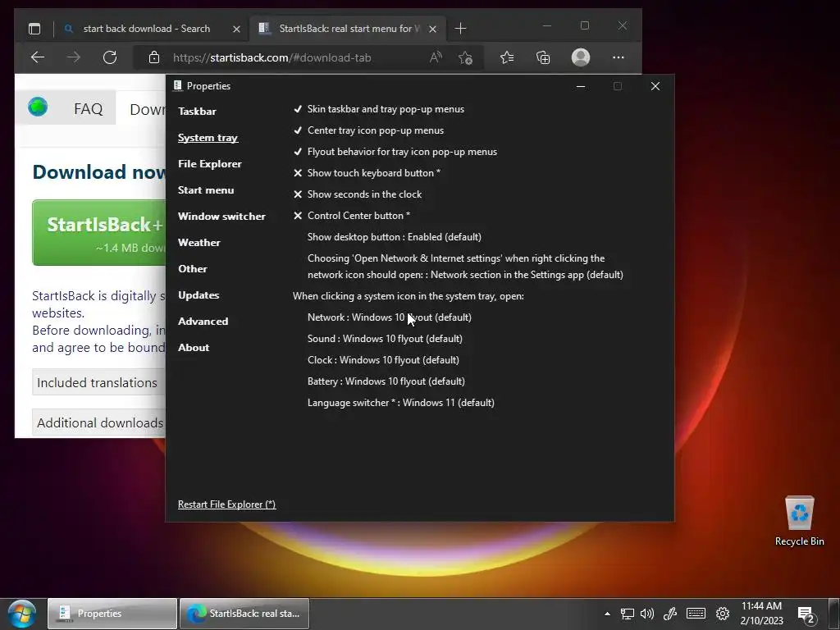Change Open Network & Internet settings target
Screen dimensions: 840x630
coord(466,267)
